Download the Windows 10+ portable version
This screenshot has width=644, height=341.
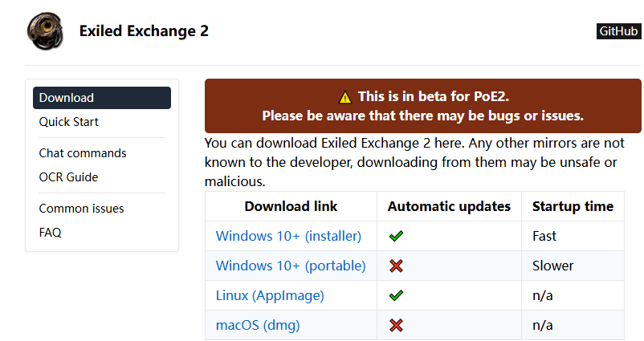click(291, 266)
